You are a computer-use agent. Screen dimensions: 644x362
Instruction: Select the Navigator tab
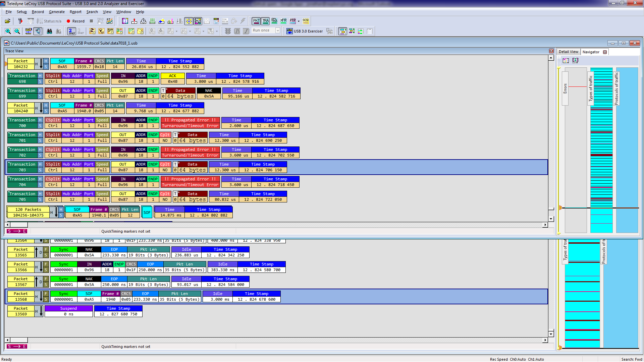pyautogui.click(x=591, y=52)
